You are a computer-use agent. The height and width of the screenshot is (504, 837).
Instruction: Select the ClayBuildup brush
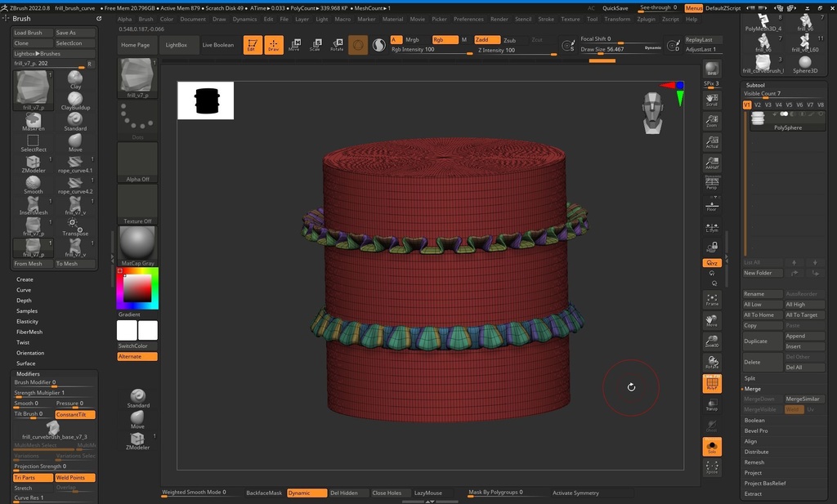[x=75, y=100]
